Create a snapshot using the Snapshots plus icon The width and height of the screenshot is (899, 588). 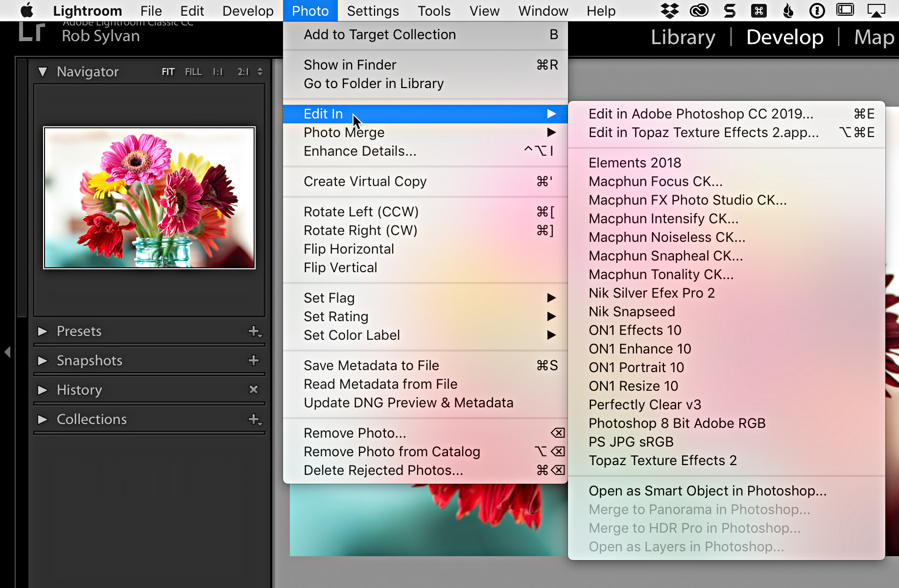click(254, 361)
